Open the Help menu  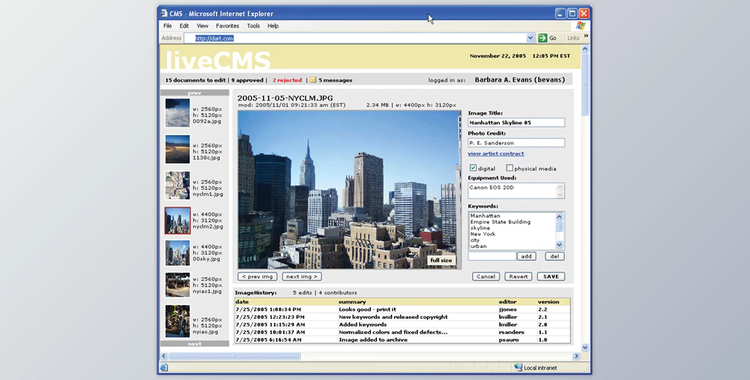pyautogui.click(x=273, y=26)
